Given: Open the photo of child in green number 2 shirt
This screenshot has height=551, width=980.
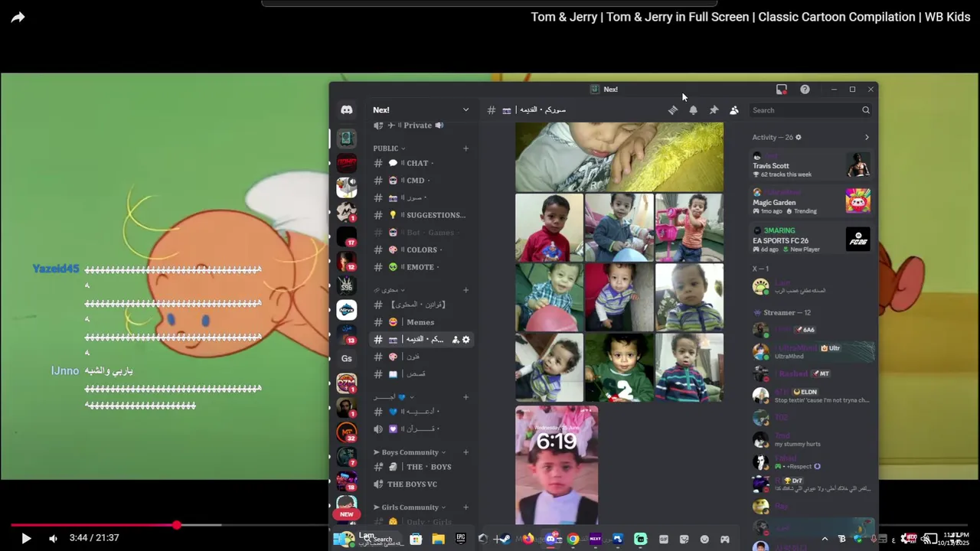Looking at the screenshot, I should click(619, 367).
